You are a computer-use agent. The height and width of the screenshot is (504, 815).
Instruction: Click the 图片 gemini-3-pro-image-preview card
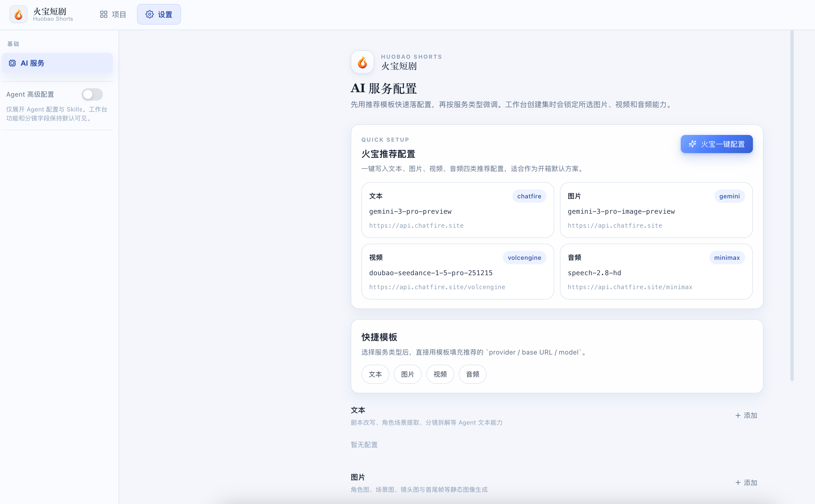(x=656, y=210)
